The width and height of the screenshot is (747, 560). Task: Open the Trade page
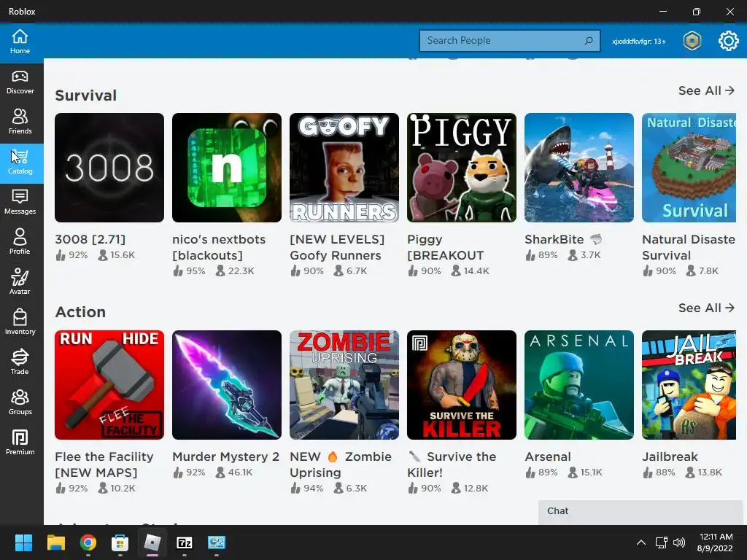pyautogui.click(x=20, y=363)
